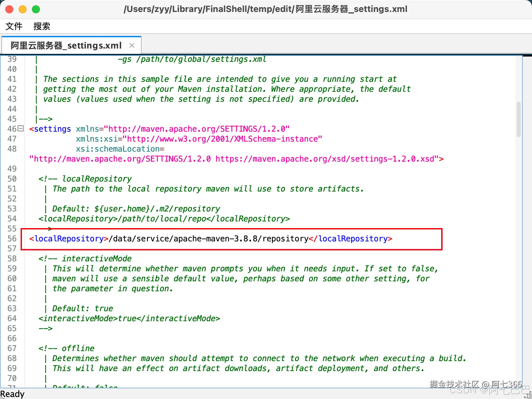Click line number 56 in gutter

coord(12,239)
